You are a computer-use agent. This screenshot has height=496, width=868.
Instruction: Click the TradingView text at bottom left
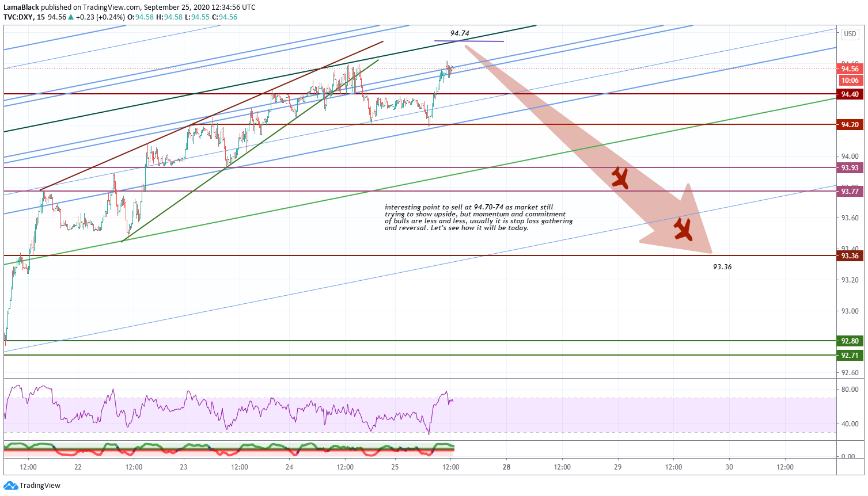coord(40,486)
